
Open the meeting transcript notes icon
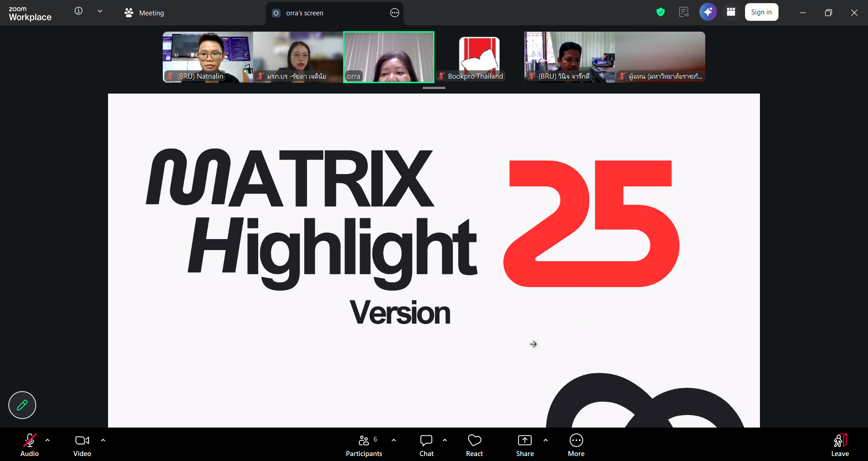pos(684,12)
